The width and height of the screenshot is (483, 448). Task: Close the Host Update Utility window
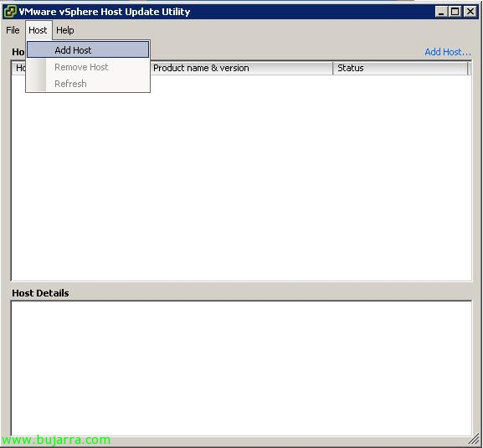470,12
